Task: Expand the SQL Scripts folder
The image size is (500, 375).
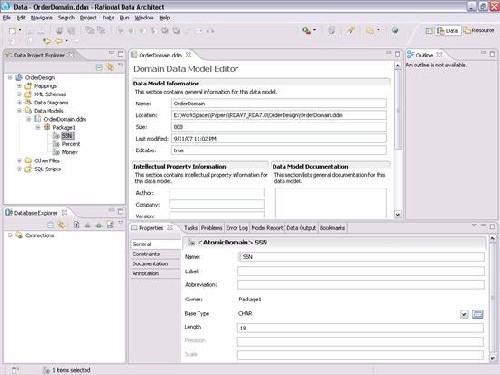Action: pyautogui.click(x=19, y=169)
